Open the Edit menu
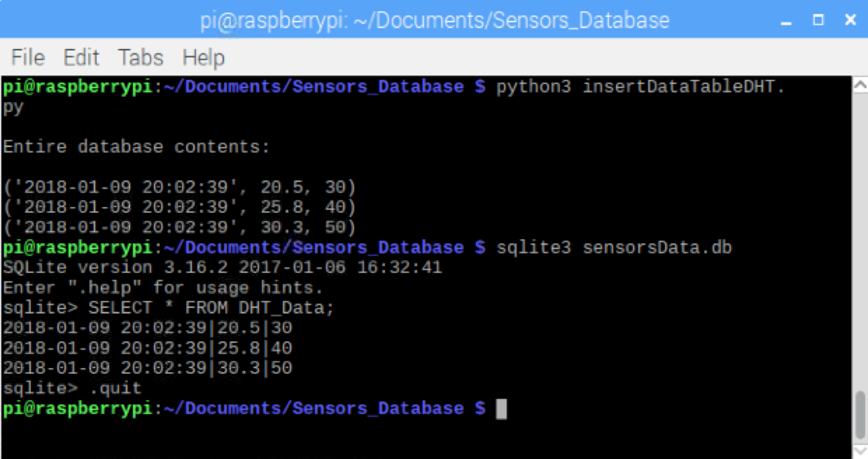The image size is (868, 459). pyautogui.click(x=81, y=58)
